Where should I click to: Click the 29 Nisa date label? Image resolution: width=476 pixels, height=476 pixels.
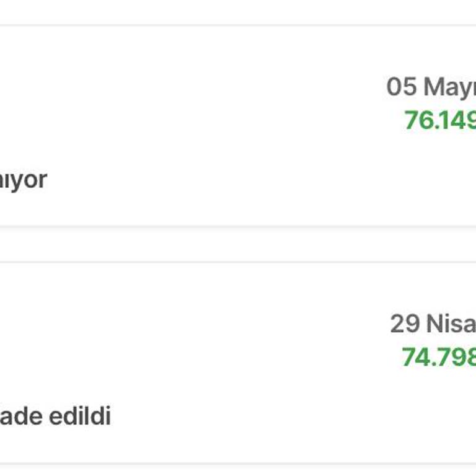(433, 323)
